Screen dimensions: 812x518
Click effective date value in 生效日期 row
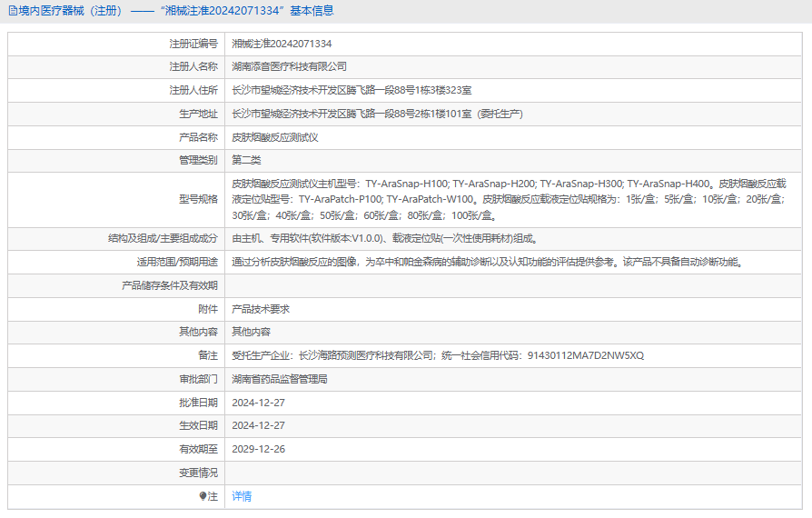259,425
